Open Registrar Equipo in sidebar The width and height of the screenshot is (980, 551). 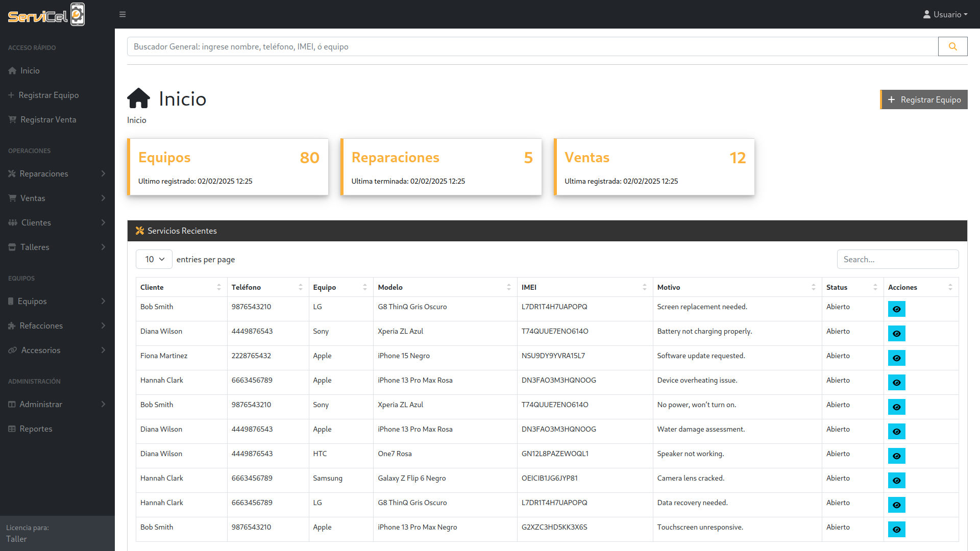57,95
